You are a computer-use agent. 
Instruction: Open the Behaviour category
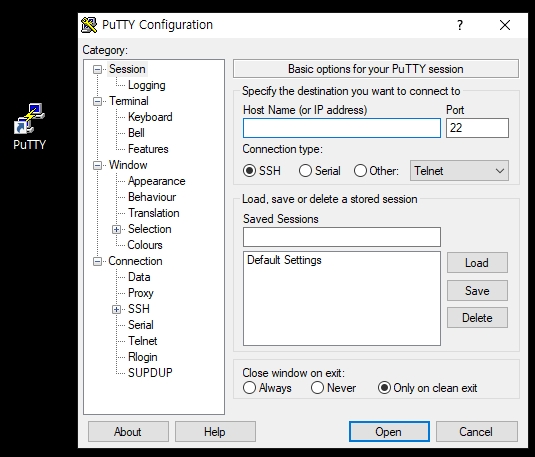[152, 197]
